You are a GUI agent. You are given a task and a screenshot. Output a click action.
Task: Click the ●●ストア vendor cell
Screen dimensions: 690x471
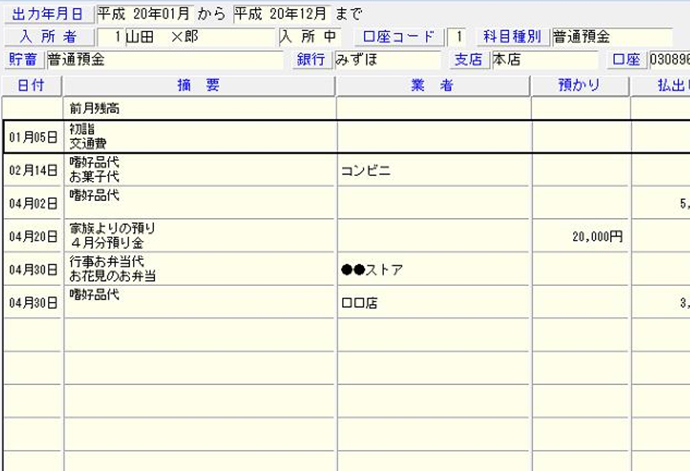(432, 269)
